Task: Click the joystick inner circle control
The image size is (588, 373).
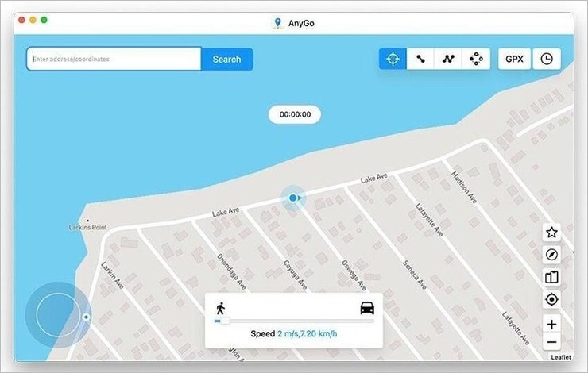Action: point(57,315)
